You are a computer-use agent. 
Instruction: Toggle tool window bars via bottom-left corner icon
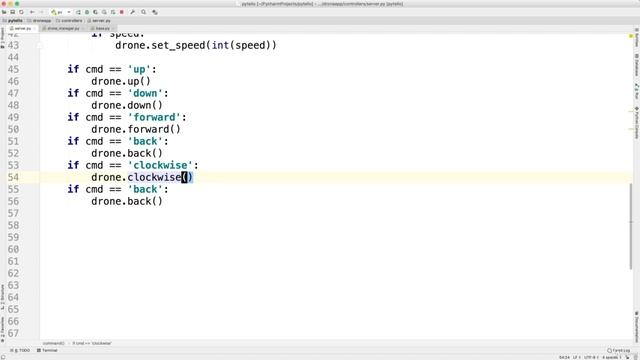(3, 357)
